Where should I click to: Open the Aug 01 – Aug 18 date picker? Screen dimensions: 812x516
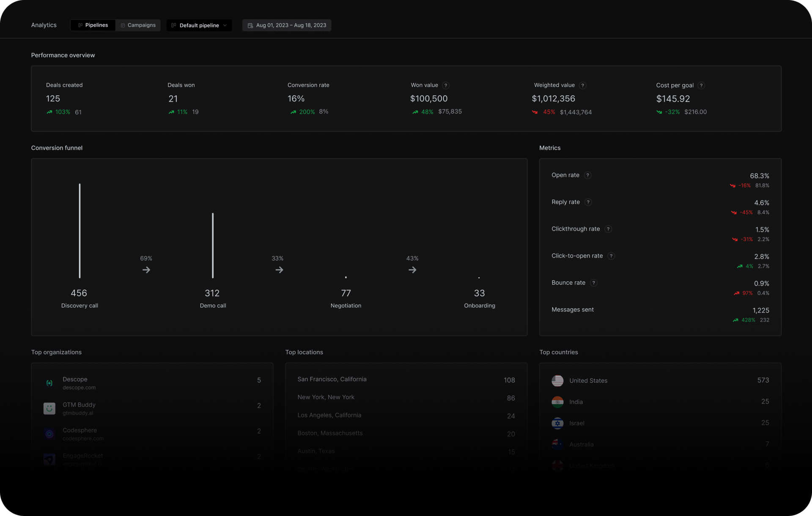287,25
